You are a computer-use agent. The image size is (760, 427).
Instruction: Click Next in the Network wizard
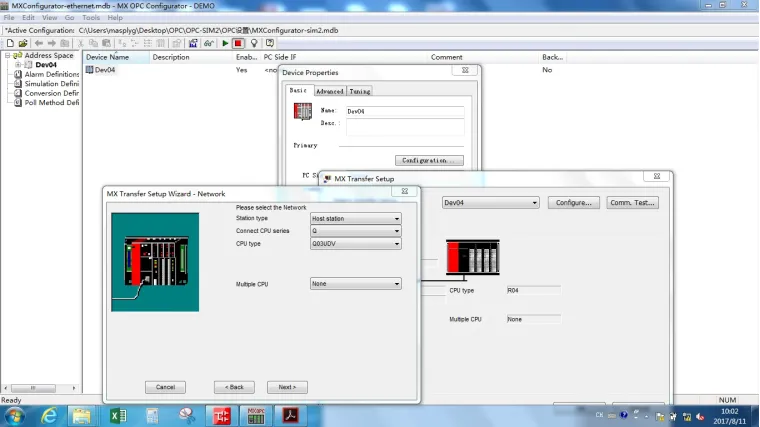pyautogui.click(x=287, y=387)
